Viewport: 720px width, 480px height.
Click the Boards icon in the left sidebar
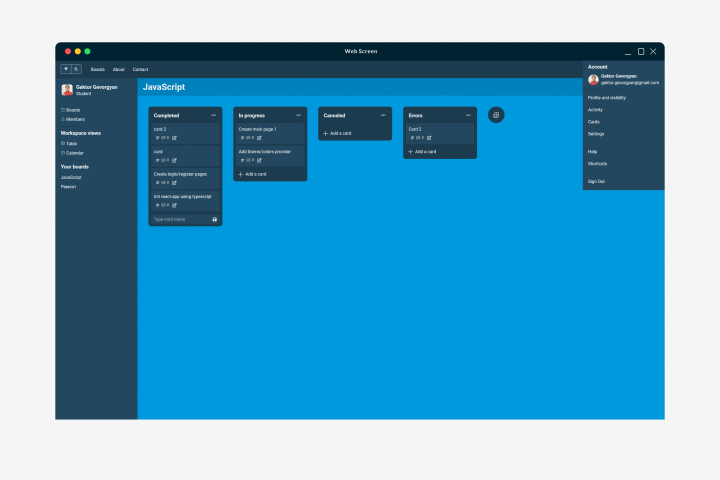click(63, 110)
